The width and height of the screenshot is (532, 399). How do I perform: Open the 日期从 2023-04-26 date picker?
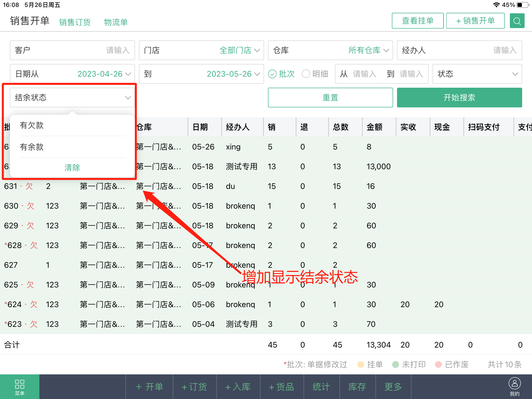tap(72, 74)
